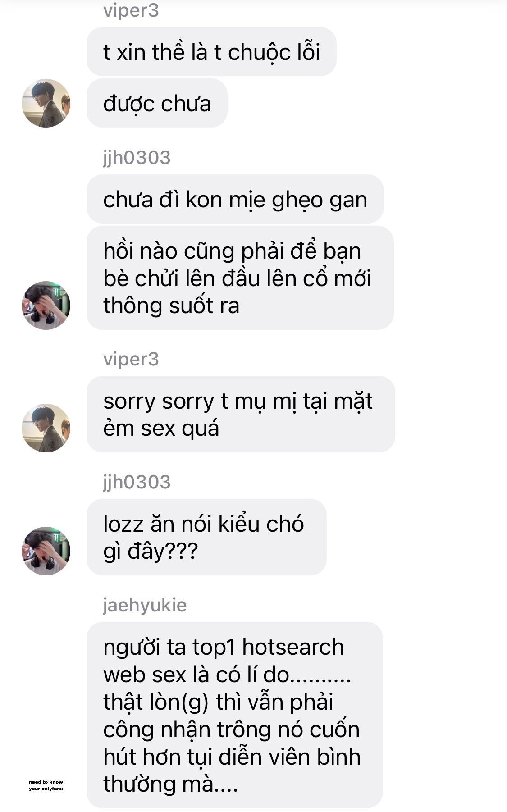Tap the "hồi nào cũng phải để bạn bè" message
Screen dimensions: 507x812
pos(240,278)
